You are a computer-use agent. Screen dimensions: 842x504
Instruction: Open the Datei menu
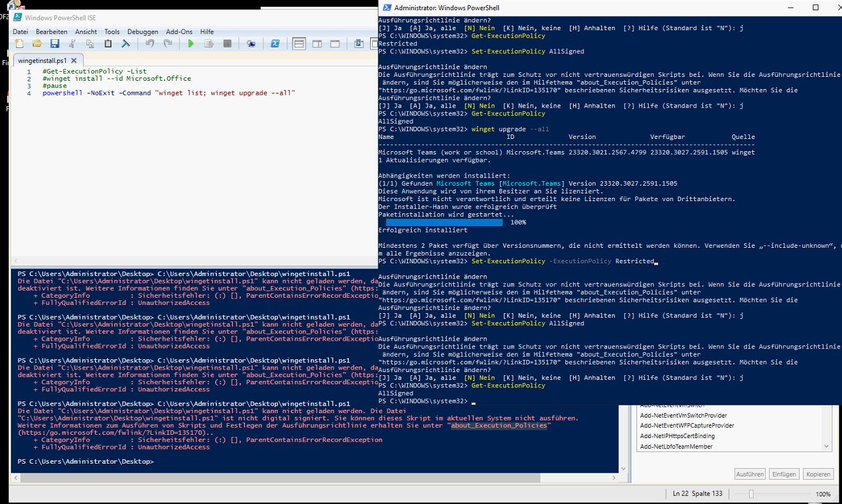click(x=20, y=31)
